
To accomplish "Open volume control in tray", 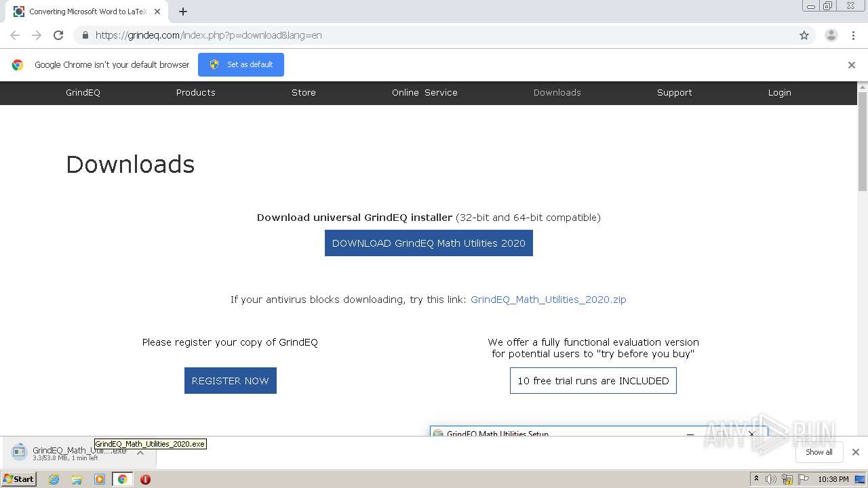I will click(x=771, y=479).
